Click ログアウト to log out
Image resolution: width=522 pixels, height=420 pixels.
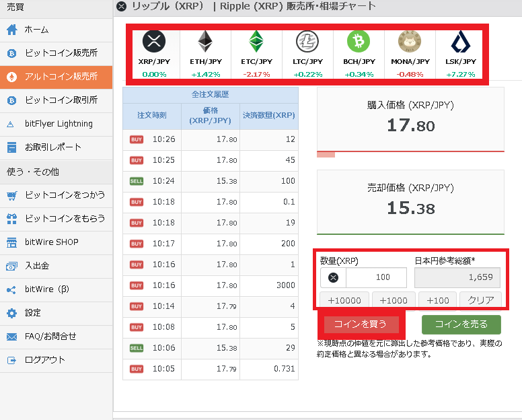pyautogui.click(x=57, y=360)
